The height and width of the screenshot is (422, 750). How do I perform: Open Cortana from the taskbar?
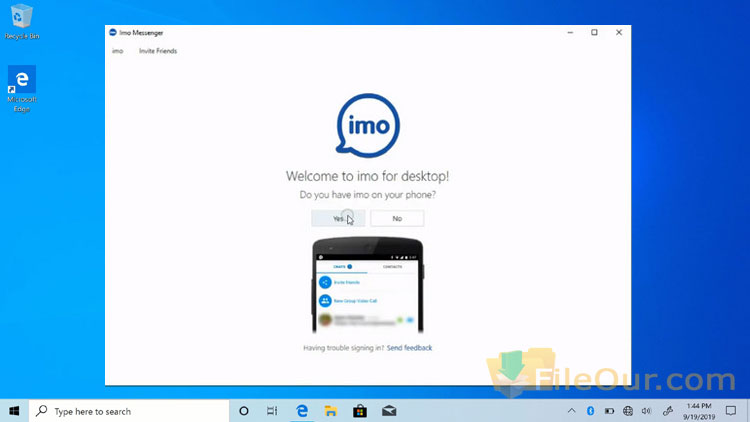(244, 411)
